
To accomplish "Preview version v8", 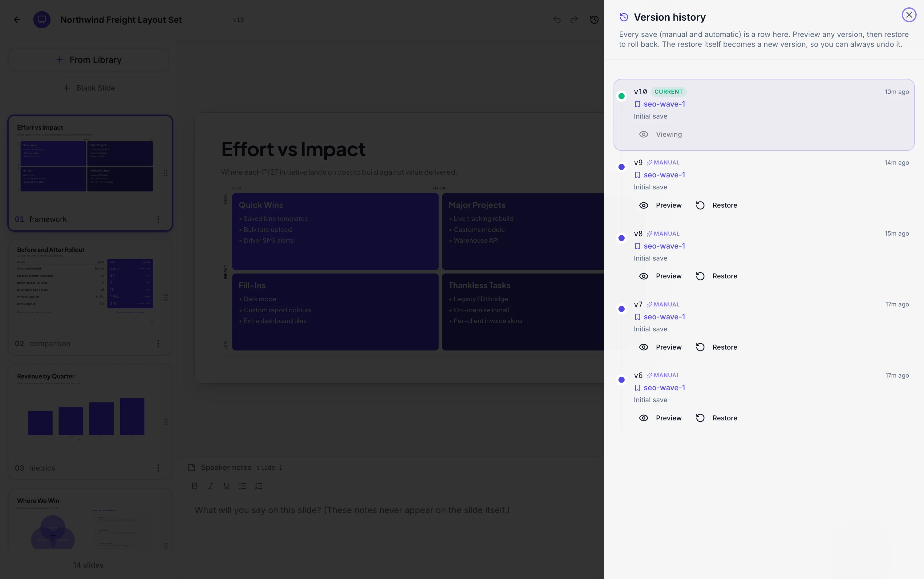I will [x=661, y=276].
